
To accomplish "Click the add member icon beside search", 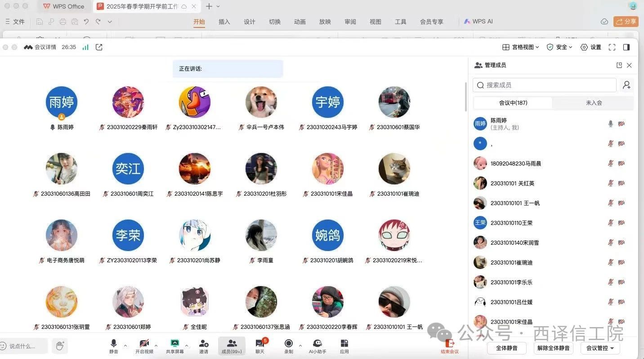I will [626, 85].
